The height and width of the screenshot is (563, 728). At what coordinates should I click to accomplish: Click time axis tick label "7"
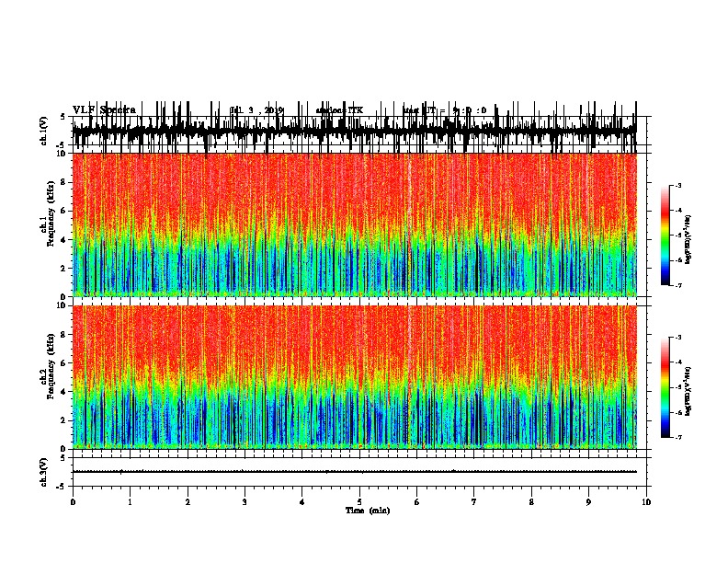coord(474,502)
